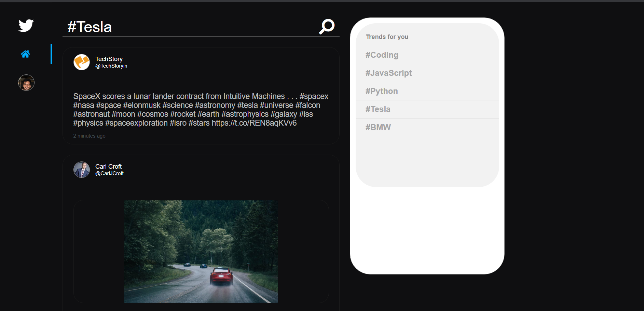Screen dimensions: 644x311
Task: Open the #Tesla trend
Action: tap(378, 109)
